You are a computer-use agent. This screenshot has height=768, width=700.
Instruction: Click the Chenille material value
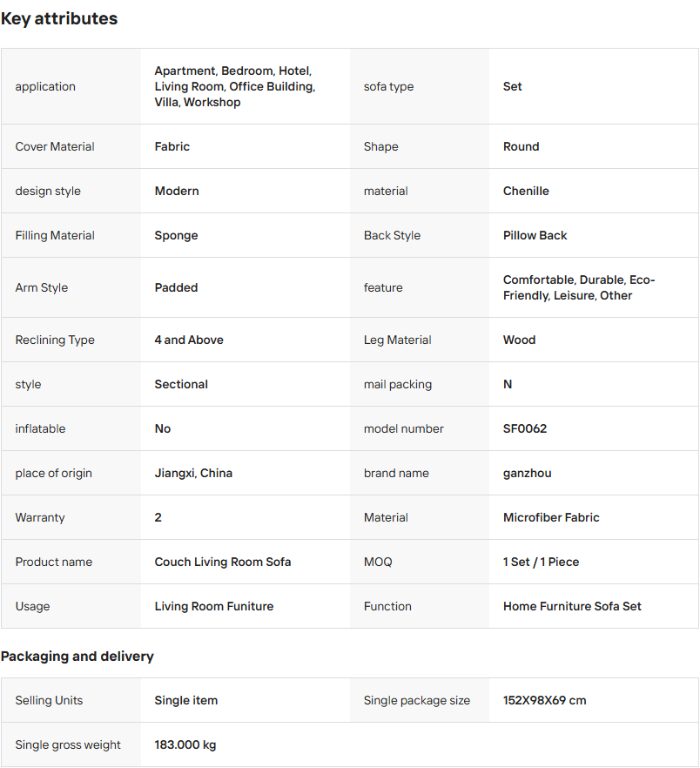click(x=526, y=191)
